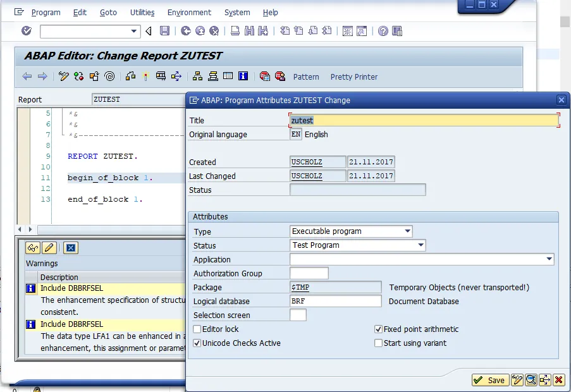Screen dimensions: 571x392
Task: Click the Find Next binoculars icon
Action: 263,31
